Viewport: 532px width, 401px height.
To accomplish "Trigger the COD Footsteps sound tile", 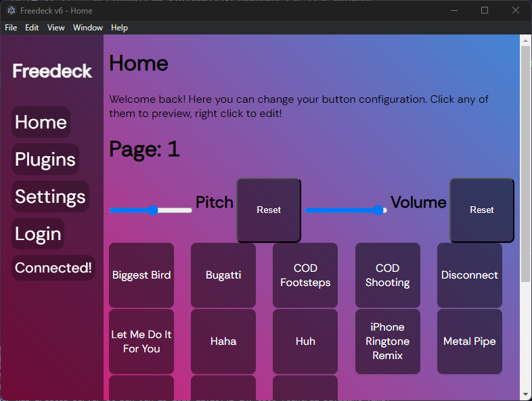I will 305,275.
